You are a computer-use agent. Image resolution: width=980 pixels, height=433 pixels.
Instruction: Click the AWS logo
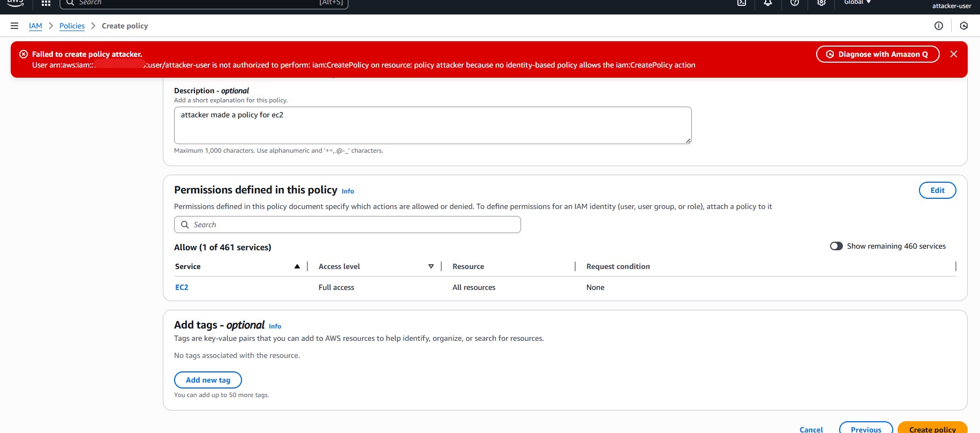tap(15, 3)
